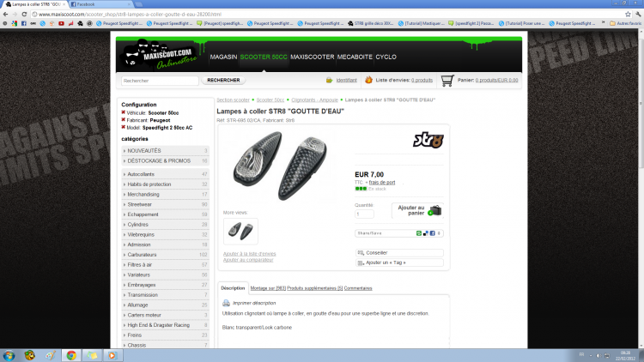Click the RECHERCHER search button

223,80
